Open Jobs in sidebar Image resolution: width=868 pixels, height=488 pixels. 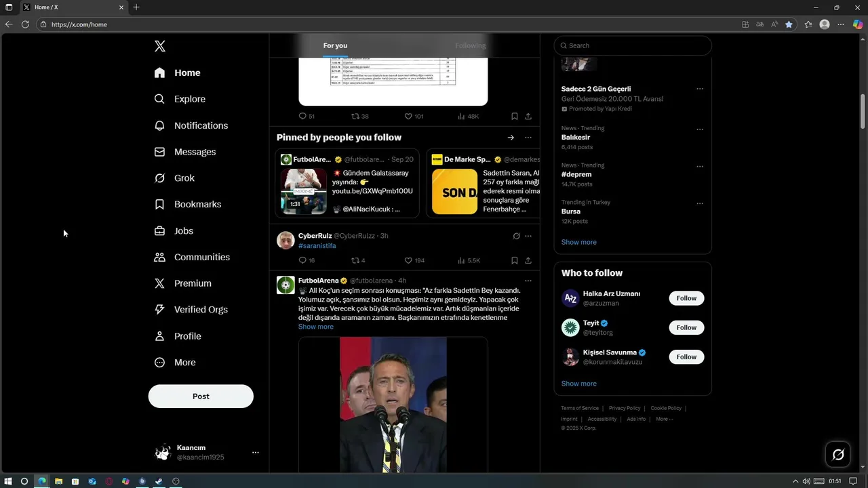[174, 230]
